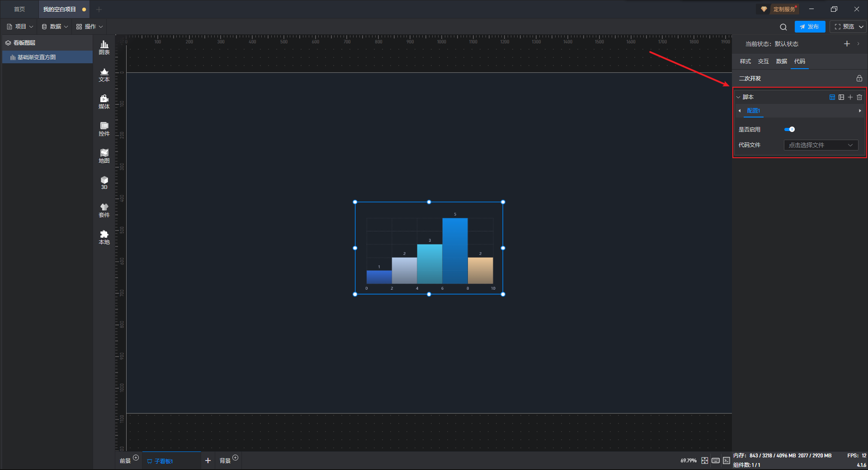The height and width of the screenshot is (470, 868).
Task: Toggle the 是否启用 enable switch
Action: [789, 129]
